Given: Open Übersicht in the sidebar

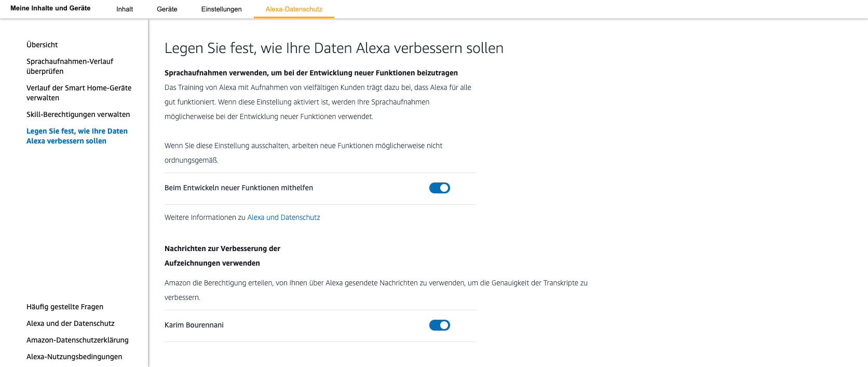Looking at the screenshot, I should click(42, 45).
